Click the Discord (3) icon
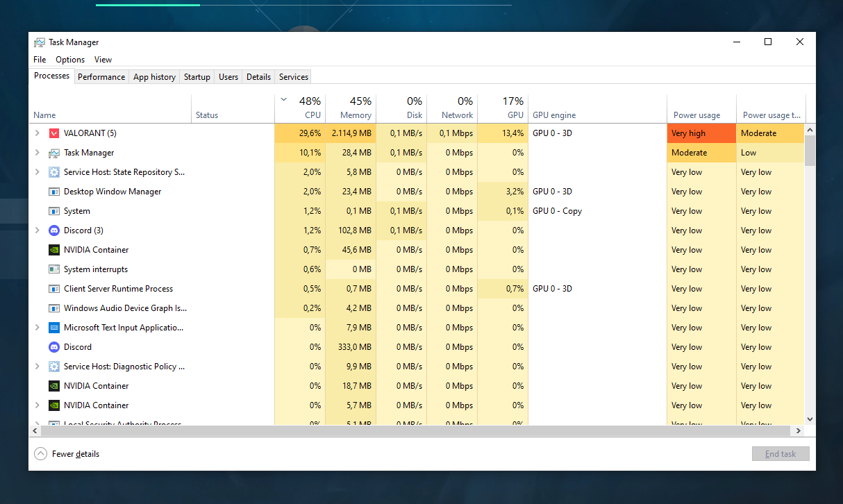 (x=54, y=230)
